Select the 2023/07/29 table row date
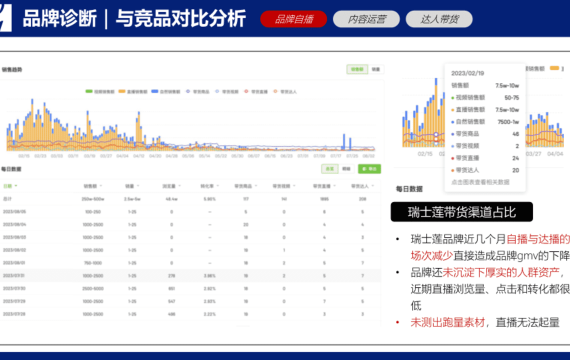 tap(15, 301)
